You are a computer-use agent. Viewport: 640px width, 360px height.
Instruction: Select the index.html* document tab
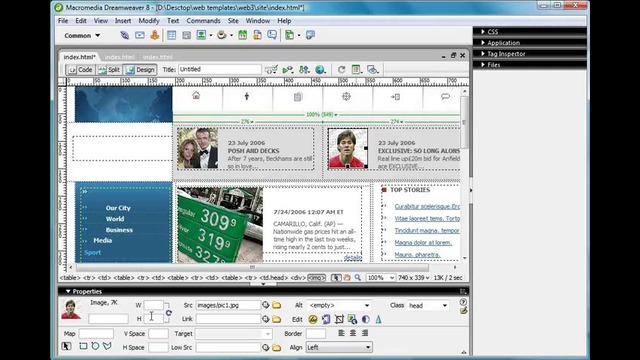pyautogui.click(x=80, y=57)
